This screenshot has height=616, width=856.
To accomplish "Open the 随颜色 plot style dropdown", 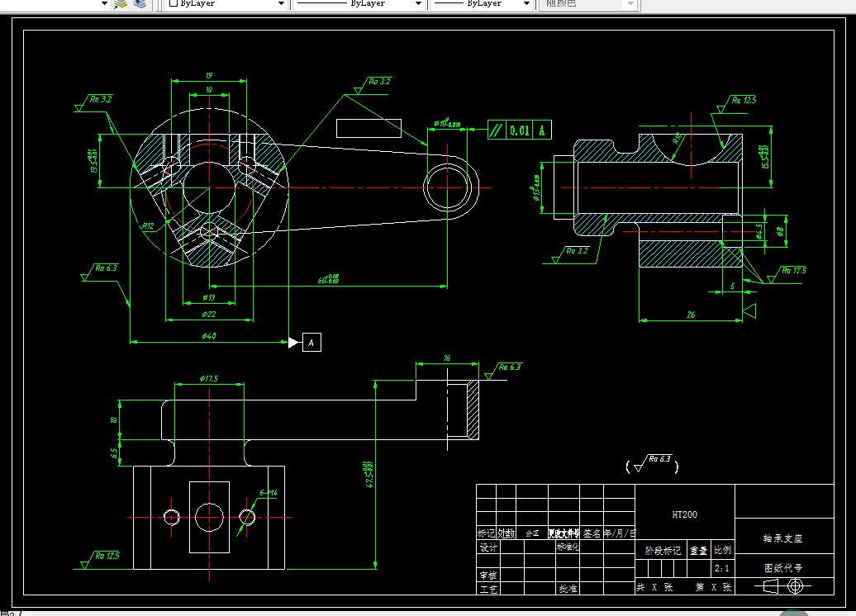I will 630,4.
